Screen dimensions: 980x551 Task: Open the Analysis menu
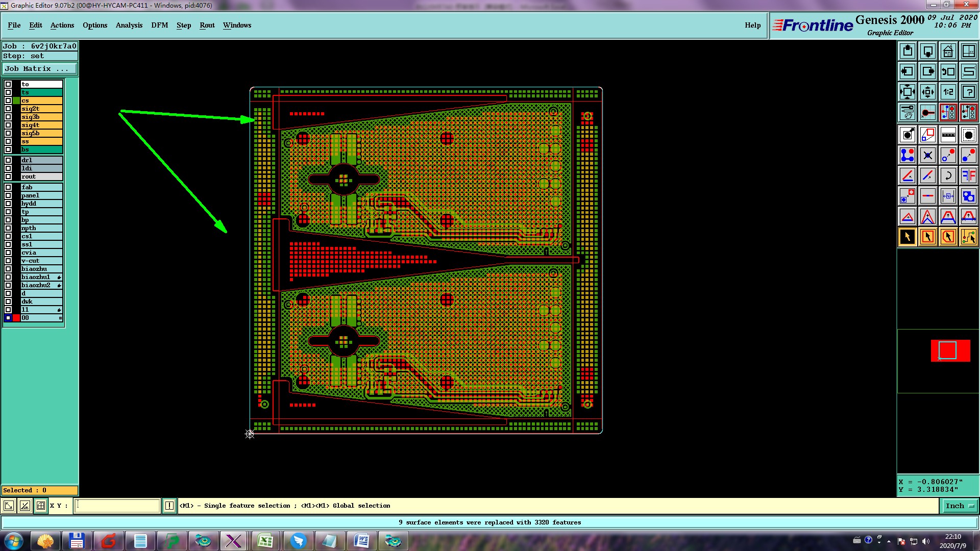coord(129,25)
